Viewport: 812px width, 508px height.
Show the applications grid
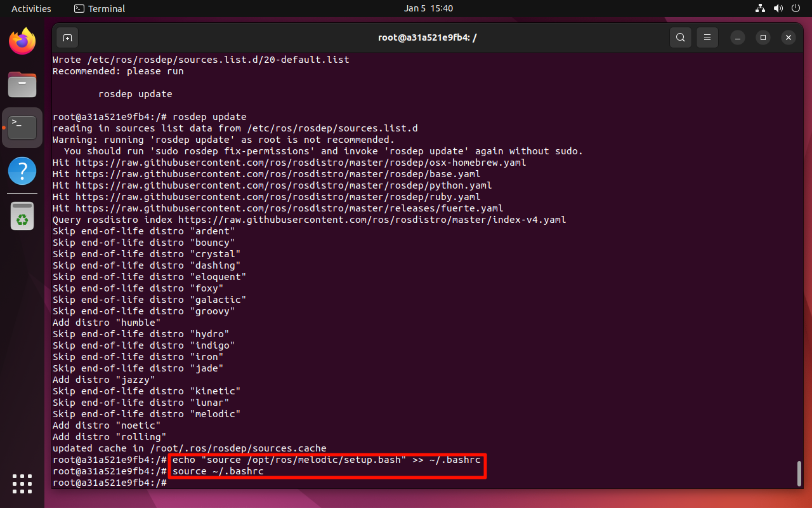pyautogui.click(x=22, y=484)
